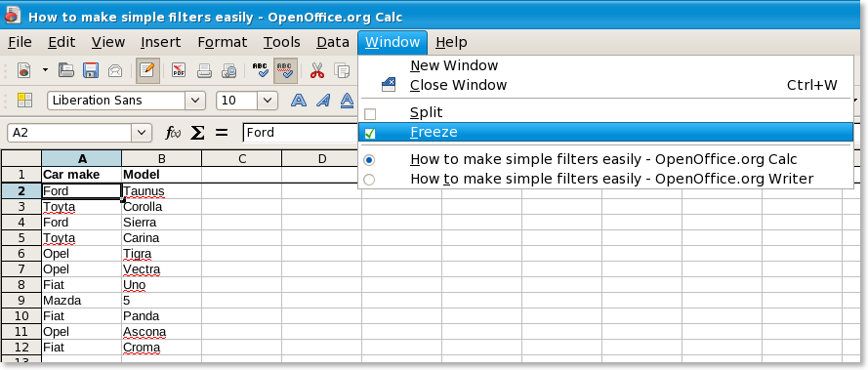Click the Liberation Sans font name field
Image resolution: width=868 pixels, height=370 pixels.
[x=116, y=101]
